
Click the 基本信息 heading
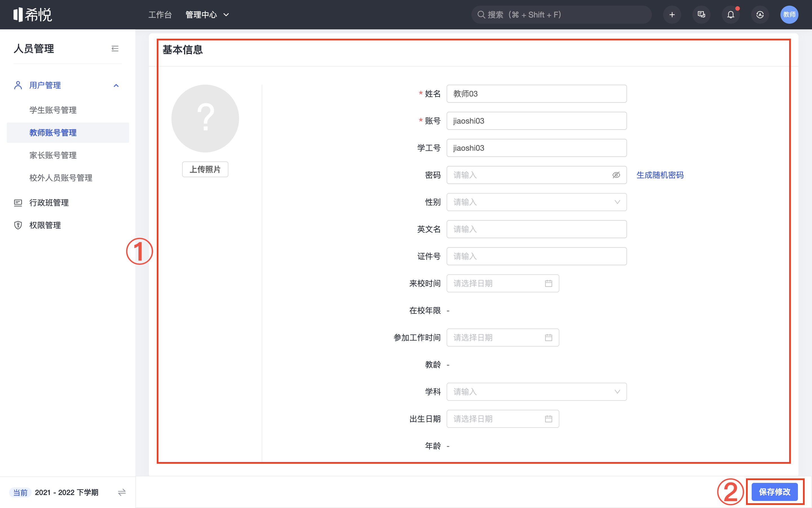pyautogui.click(x=182, y=50)
